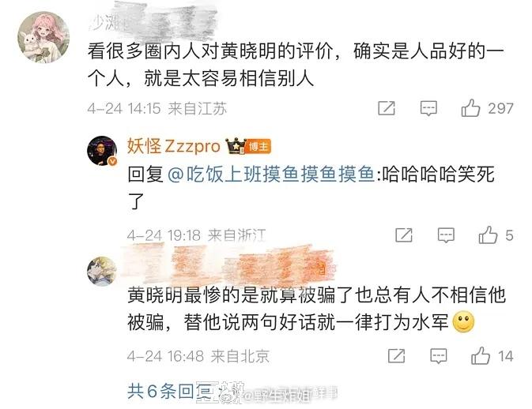This screenshot has width=532, height=409.
Task: Like the comment with 297 likes
Action: 470,108
